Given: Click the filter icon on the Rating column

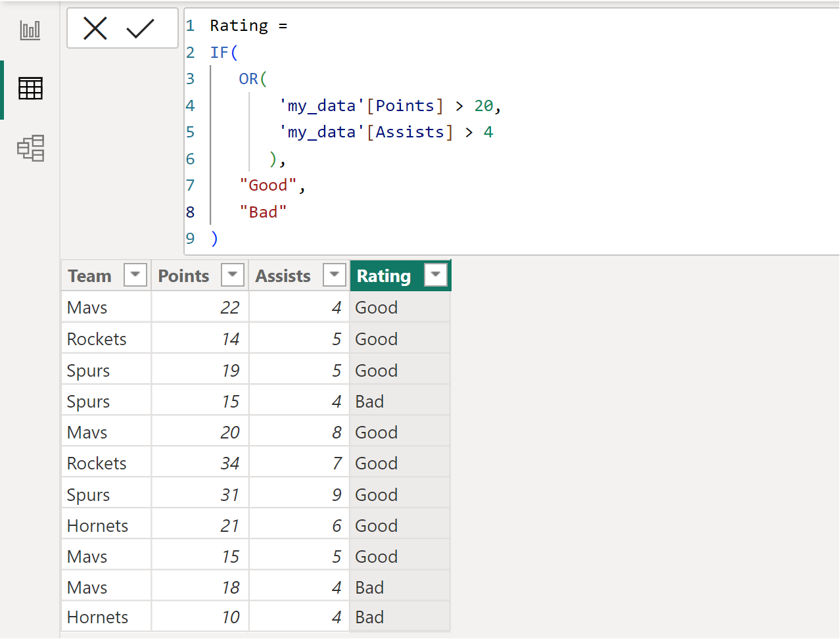Looking at the screenshot, I should (435, 275).
